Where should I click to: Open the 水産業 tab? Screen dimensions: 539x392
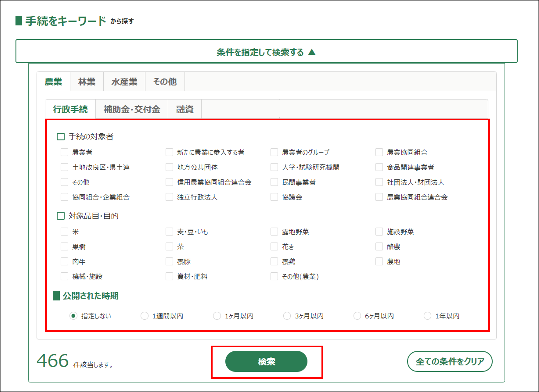pyautogui.click(x=124, y=82)
